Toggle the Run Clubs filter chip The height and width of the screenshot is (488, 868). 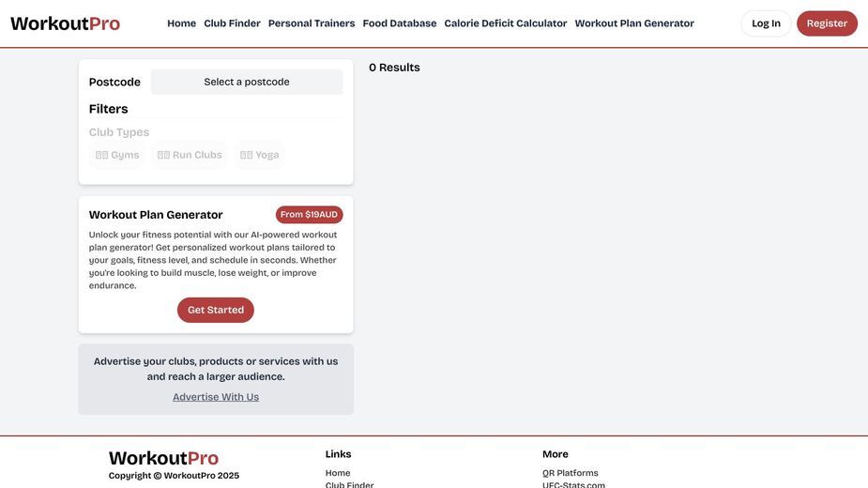[x=190, y=155]
